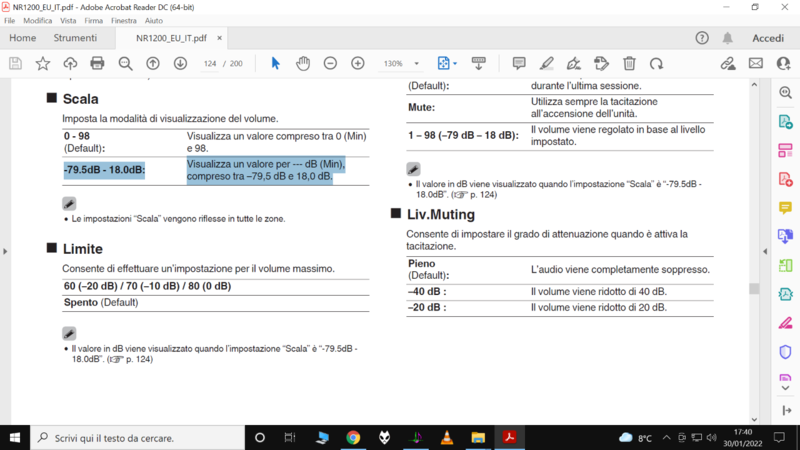The height and width of the screenshot is (450, 800).
Task: Click the Accedi sign-in button
Action: coord(768,38)
